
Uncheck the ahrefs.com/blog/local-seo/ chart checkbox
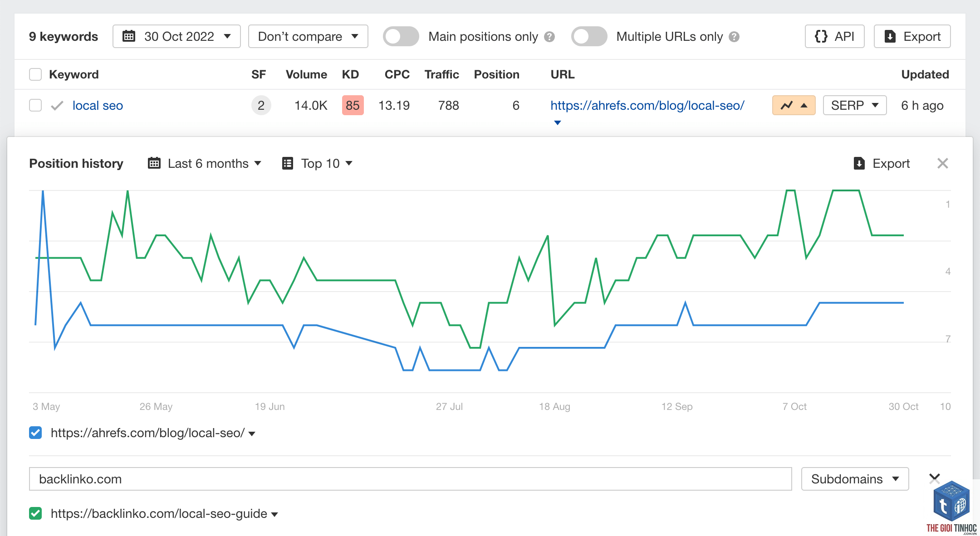pyautogui.click(x=35, y=433)
